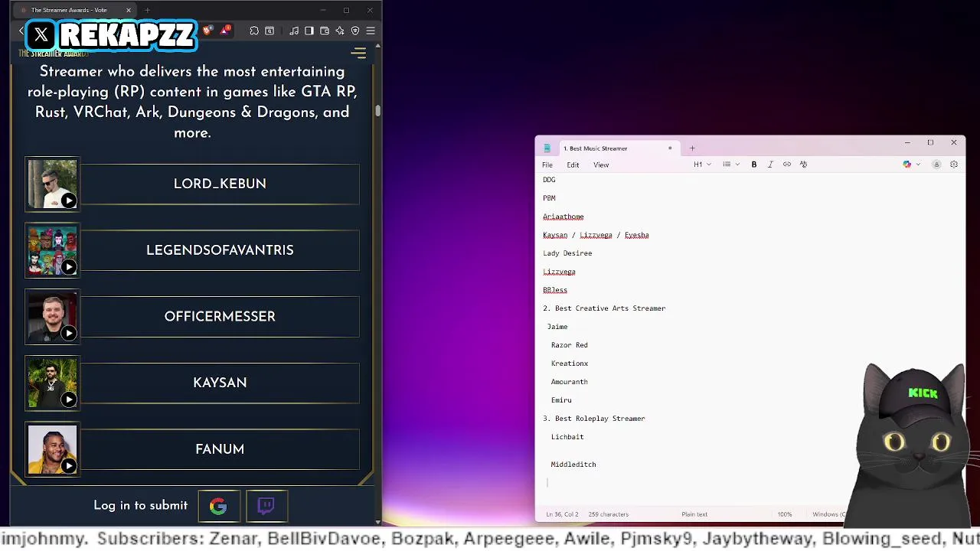Click 'Ln 36, Col 2' in Notepad status bar

(x=561, y=514)
